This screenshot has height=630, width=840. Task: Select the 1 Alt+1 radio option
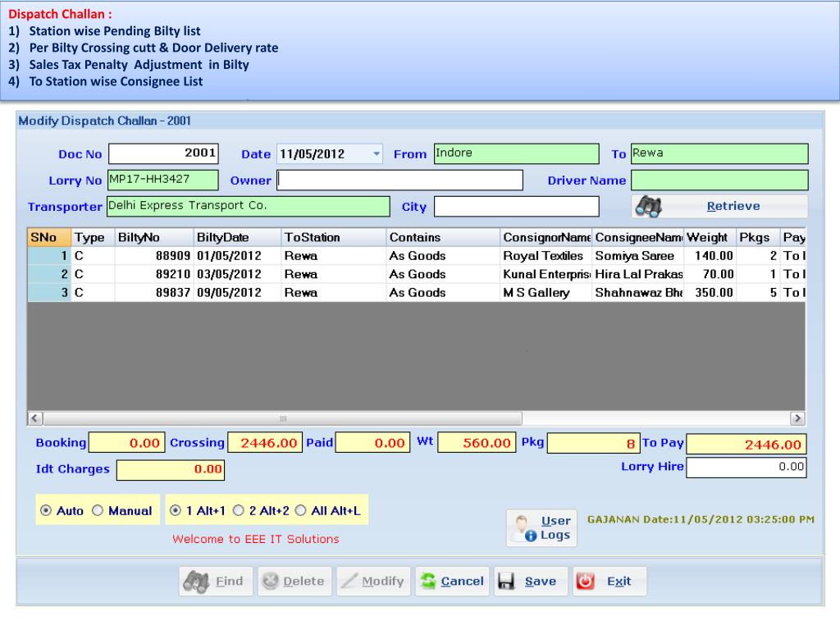click(x=176, y=510)
